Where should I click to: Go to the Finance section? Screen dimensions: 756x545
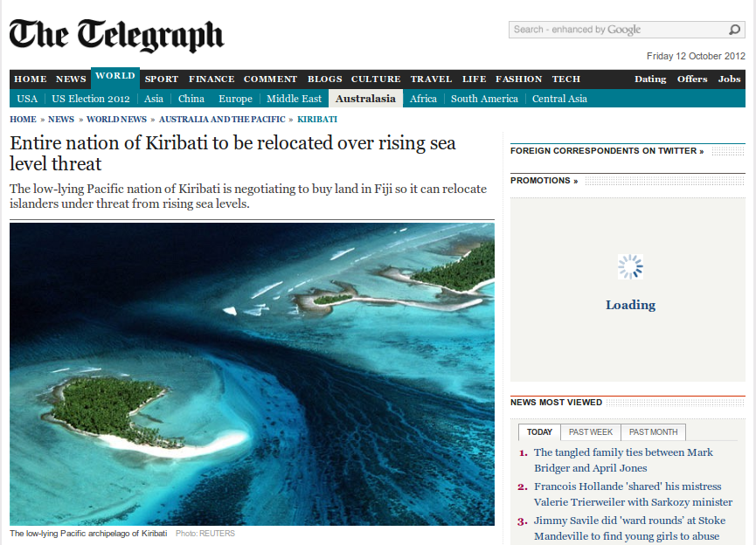[x=212, y=79]
